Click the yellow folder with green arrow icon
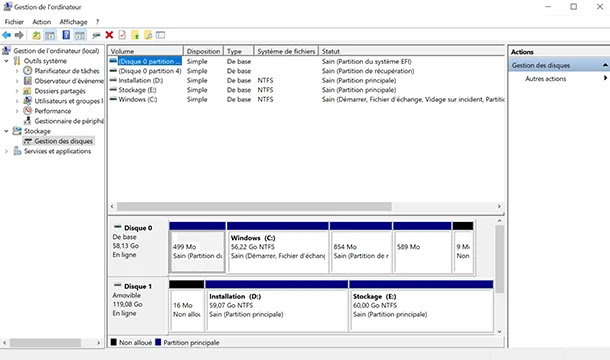The image size is (610, 360). pyautogui.click(x=135, y=35)
